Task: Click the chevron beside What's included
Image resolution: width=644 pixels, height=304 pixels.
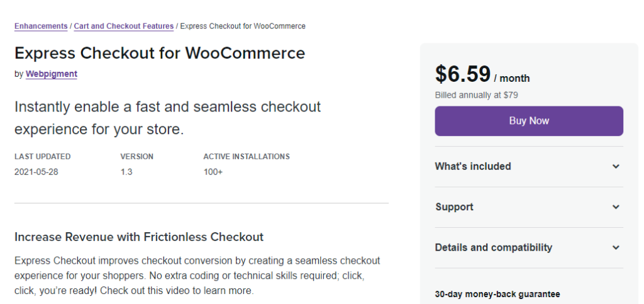Action: (x=616, y=166)
